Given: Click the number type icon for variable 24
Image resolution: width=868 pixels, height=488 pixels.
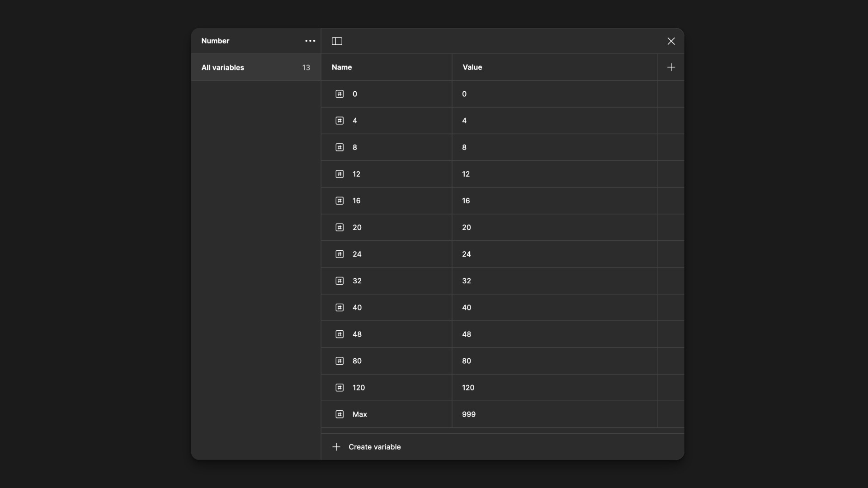Looking at the screenshot, I should 340,254.
